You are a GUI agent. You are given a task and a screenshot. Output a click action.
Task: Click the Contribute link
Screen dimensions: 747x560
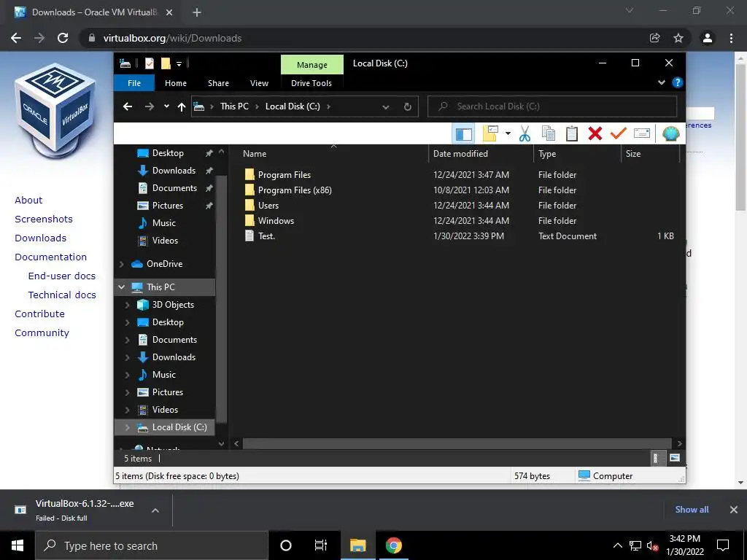[39, 314]
